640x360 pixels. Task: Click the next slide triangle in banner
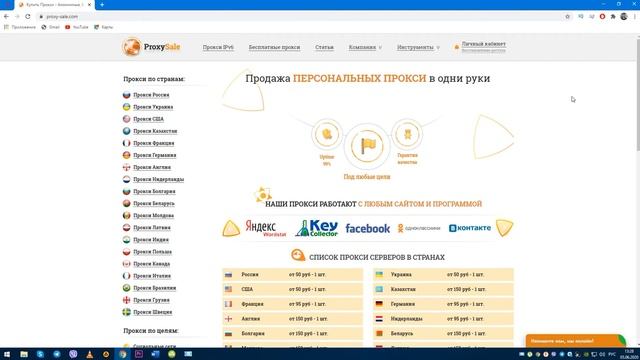click(493, 137)
